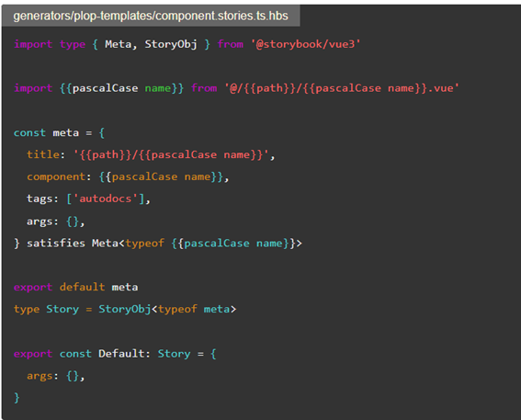Click StoryObj in the Story type definition
Image resolution: width=521 pixels, height=420 pixels.
(x=125, y=309)
